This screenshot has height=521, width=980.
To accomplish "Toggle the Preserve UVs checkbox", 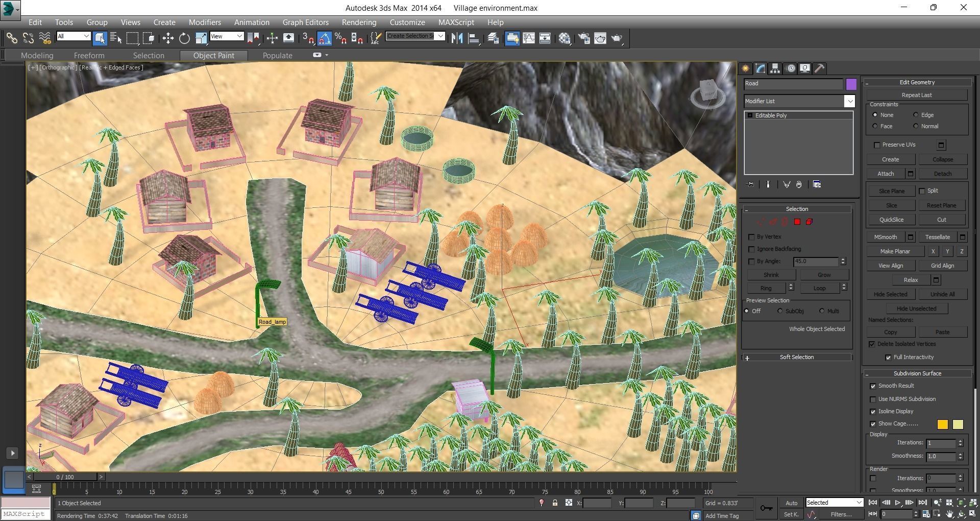I will click(877, 145).
